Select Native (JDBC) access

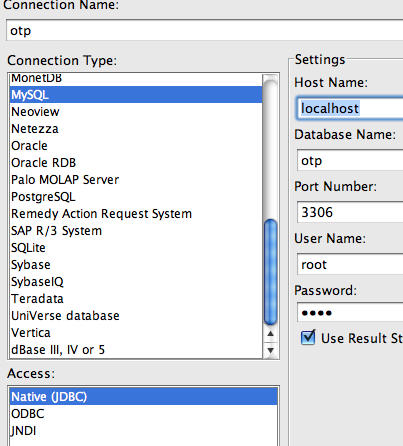click(143, 397)
